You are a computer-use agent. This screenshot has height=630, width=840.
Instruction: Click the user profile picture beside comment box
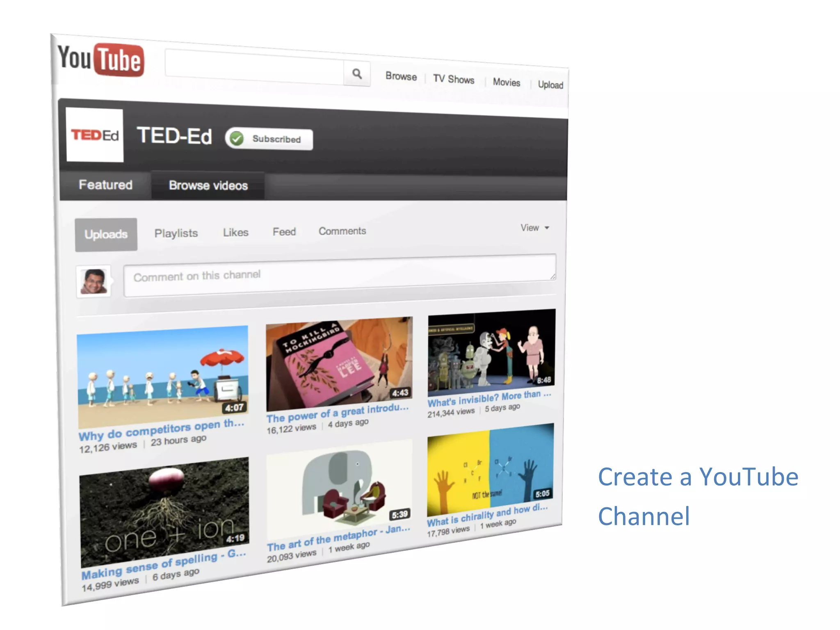click(x=94, y=281)
